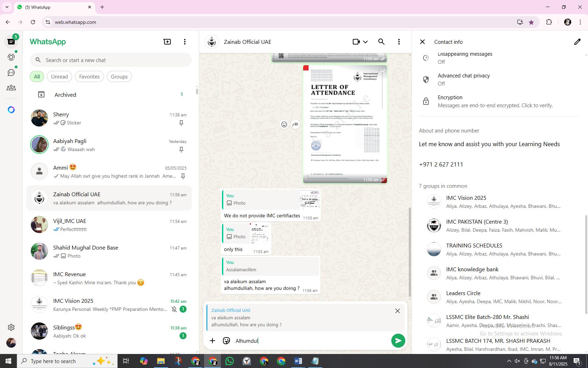Open Zainab Official UAE chat header

(x=247, y=42)
